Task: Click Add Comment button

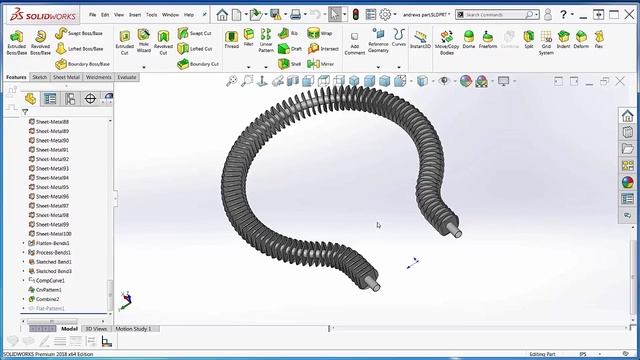Action: tap(354, 43)
